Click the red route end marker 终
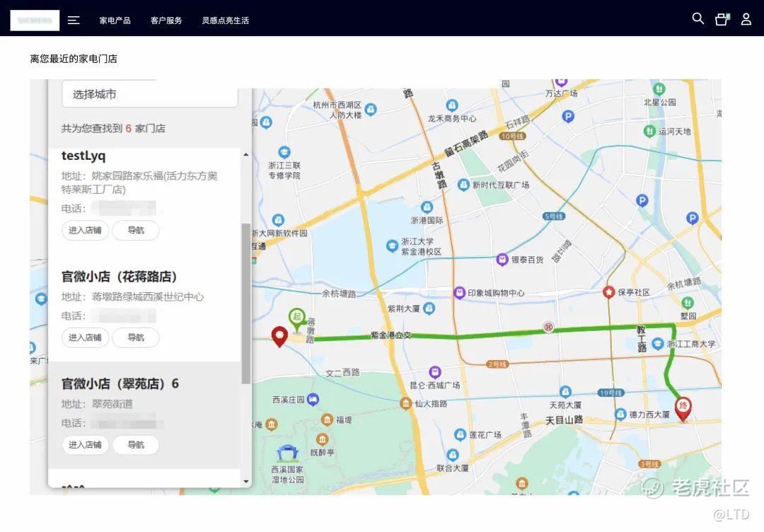The image size is (764, 532). (683, 408)
